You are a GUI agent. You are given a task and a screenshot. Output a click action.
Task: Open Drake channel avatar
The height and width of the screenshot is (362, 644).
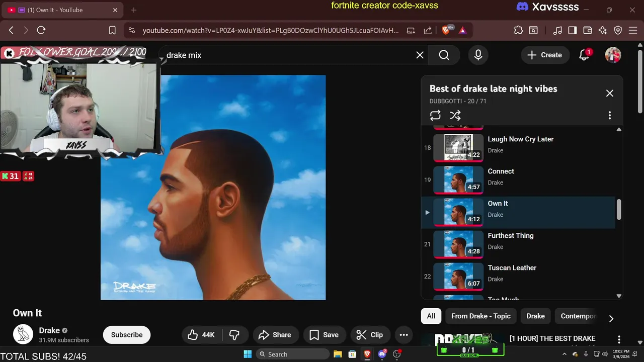pos(23,334)
